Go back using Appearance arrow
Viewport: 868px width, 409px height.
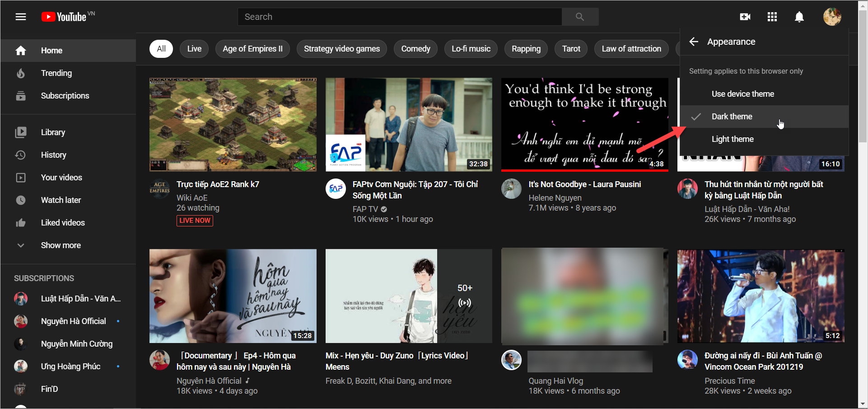694,42
